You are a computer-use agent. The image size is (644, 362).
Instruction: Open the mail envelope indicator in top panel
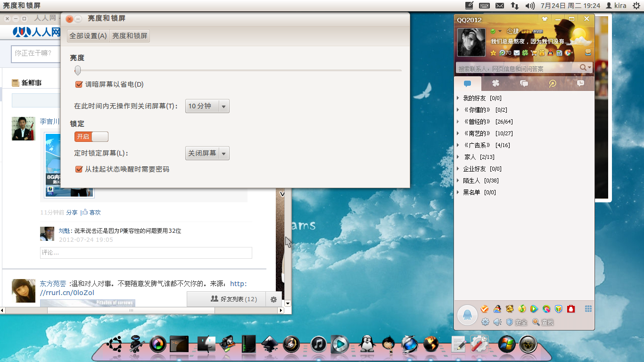[500, 6]
